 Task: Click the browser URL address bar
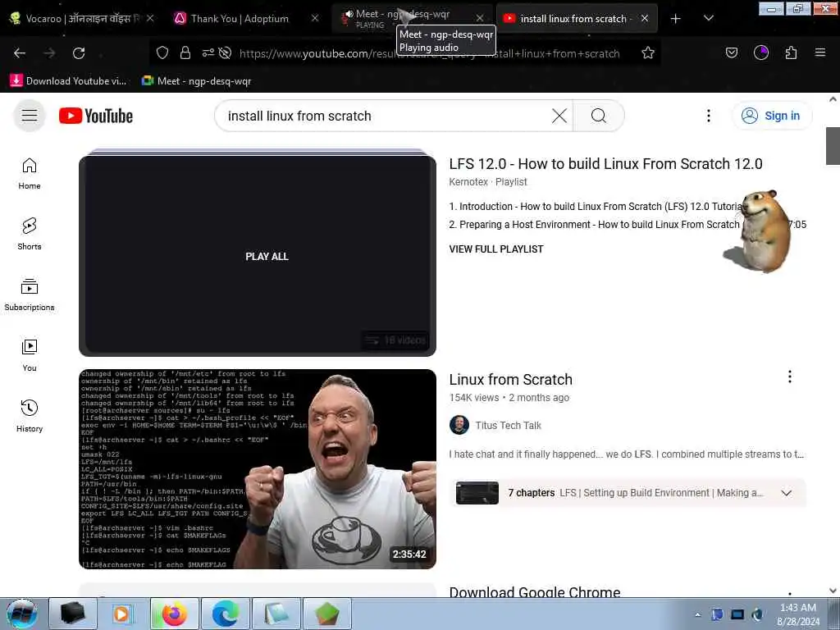pyautogui.click(x=428, y=53)
